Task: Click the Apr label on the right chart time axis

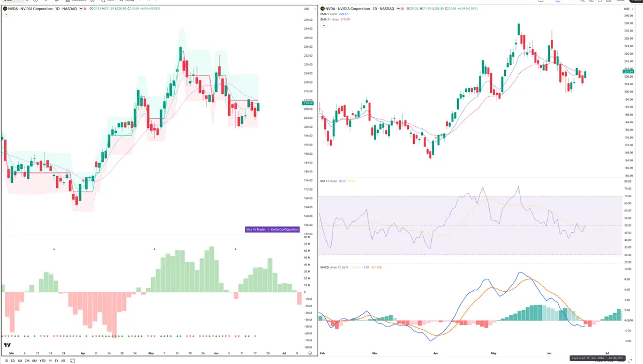Action: pyautogui.click(x=436, y=354)
